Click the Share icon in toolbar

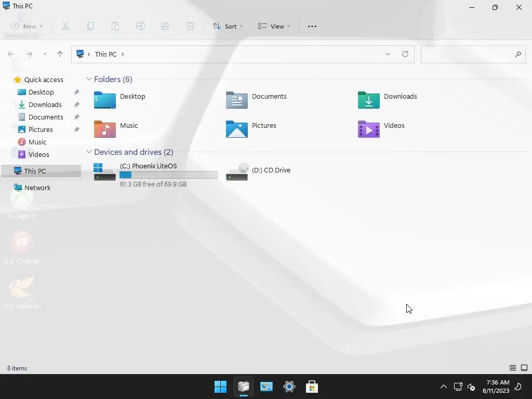[165, 26]
